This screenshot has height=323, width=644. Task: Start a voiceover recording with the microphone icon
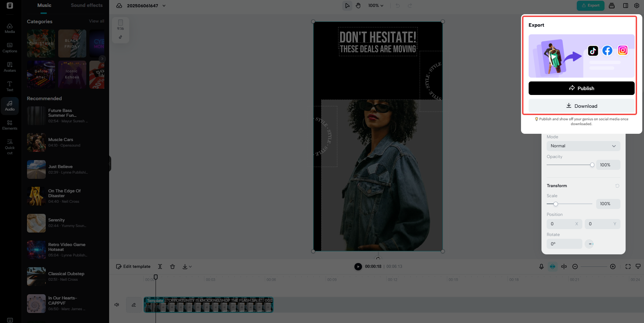[541, 267]
